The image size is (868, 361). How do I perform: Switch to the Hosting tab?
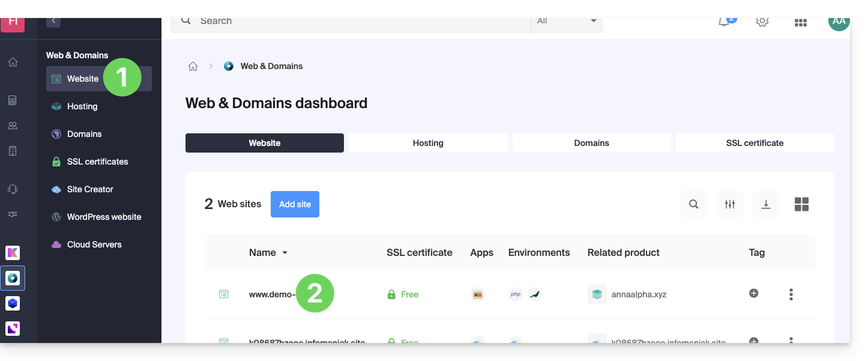[428, 143]
